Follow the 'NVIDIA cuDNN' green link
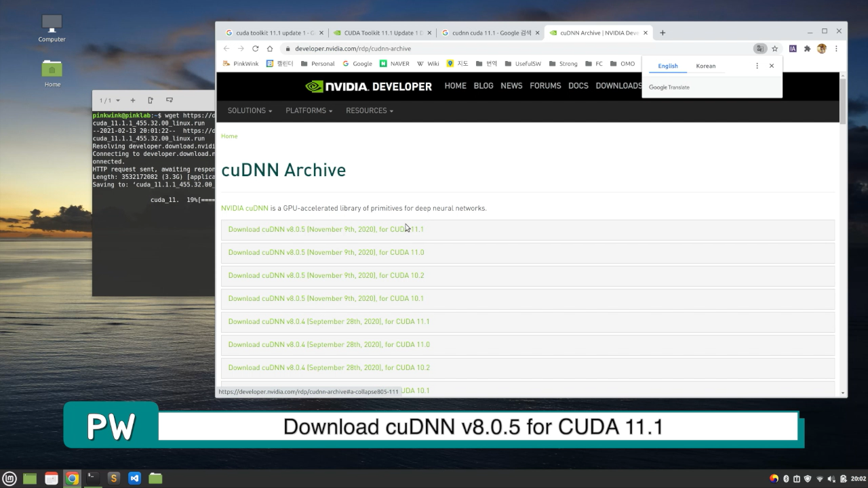Viewport: 868px width, 488px height. [x=245, y=208]
